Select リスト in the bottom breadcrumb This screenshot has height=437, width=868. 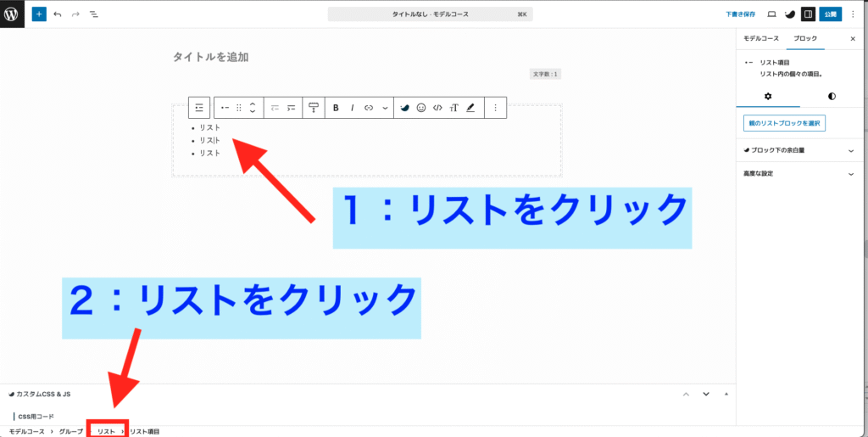pos(106,432)
